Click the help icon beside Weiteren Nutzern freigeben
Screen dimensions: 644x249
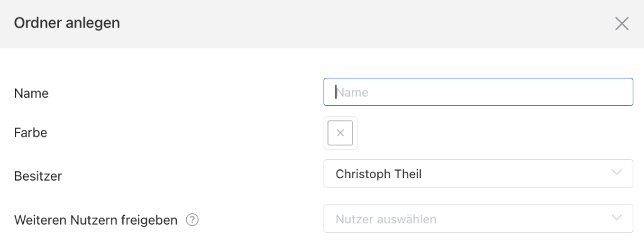(193, 220)
